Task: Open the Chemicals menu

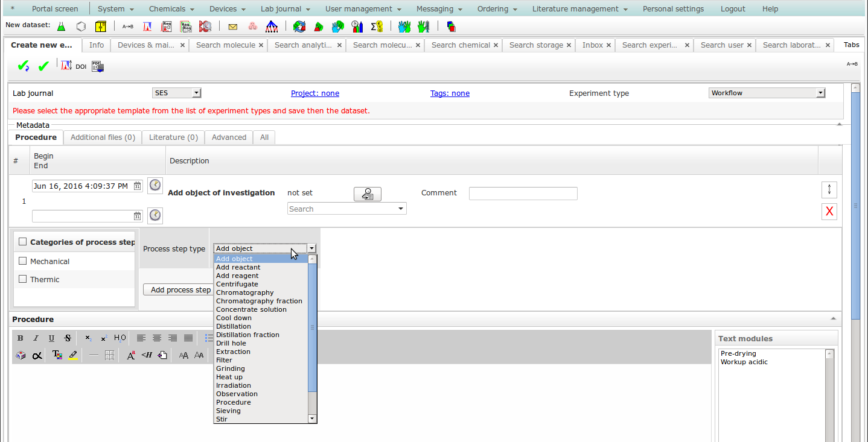Action: pos(171,9)
